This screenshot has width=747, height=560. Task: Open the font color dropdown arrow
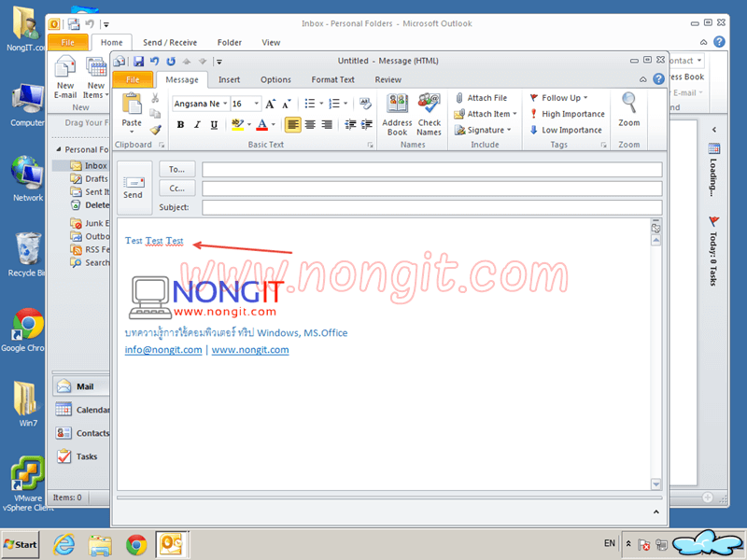[274, 125]
